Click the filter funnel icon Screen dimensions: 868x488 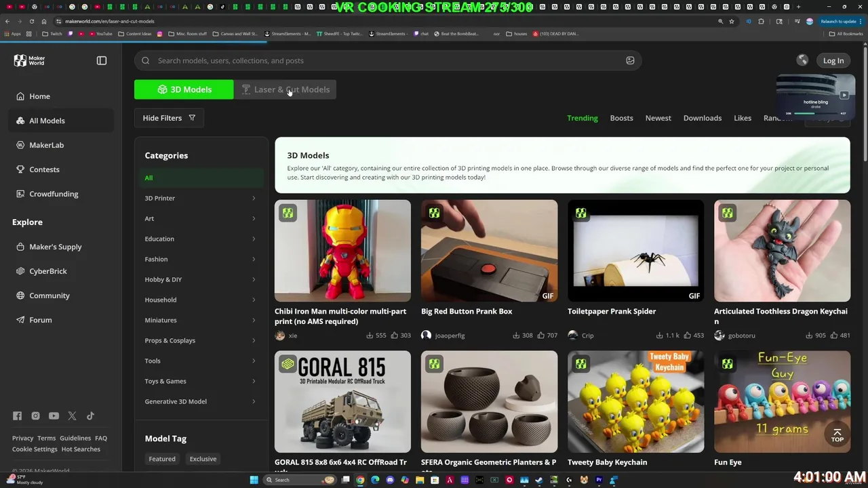tap(192, 118)
